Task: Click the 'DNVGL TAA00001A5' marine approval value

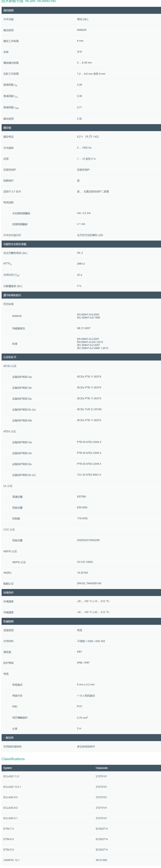Action: point(89,583)
